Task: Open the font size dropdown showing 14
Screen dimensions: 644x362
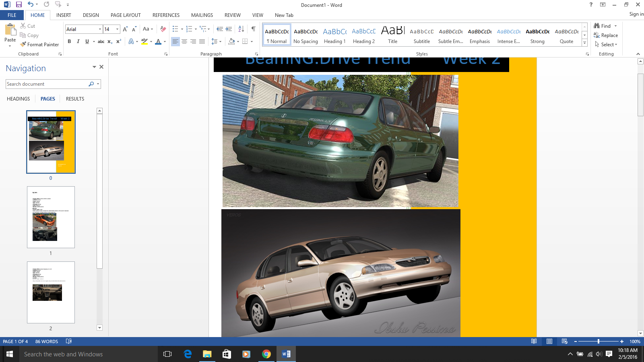Action: pos(117,29)
